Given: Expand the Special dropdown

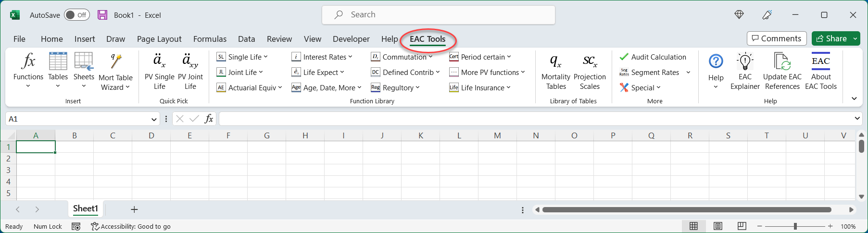Looking at the screenshot, I should coord(640,87).
